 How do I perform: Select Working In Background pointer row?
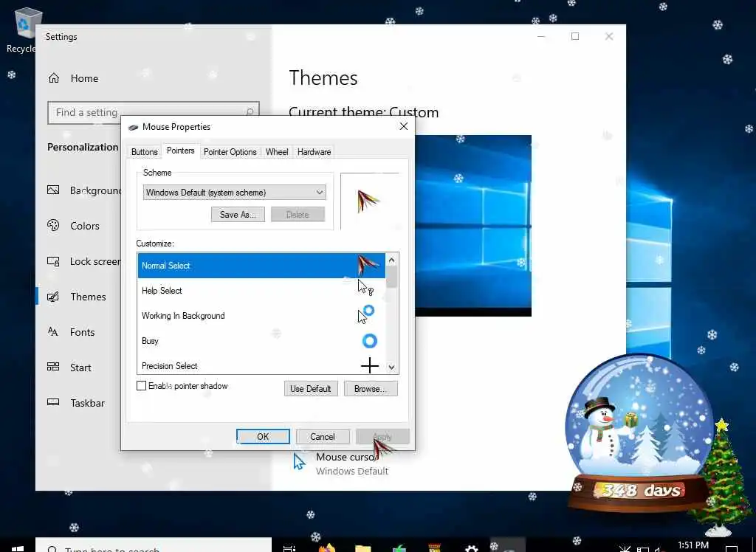tap(261, 316)
